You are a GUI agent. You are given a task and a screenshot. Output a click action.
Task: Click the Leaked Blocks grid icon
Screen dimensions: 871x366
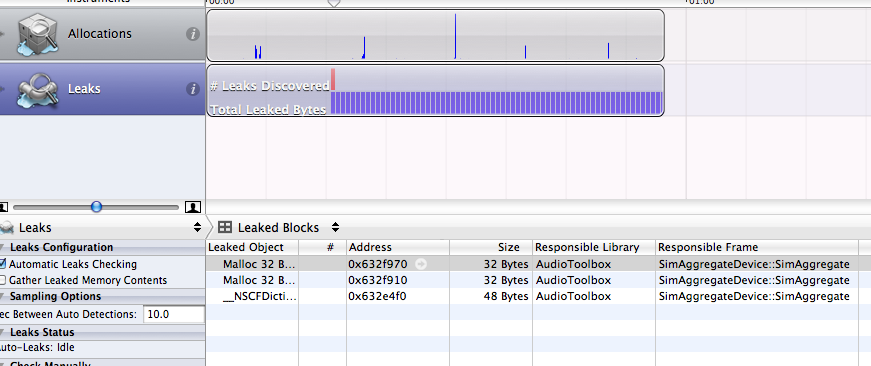tap(224, 227)
